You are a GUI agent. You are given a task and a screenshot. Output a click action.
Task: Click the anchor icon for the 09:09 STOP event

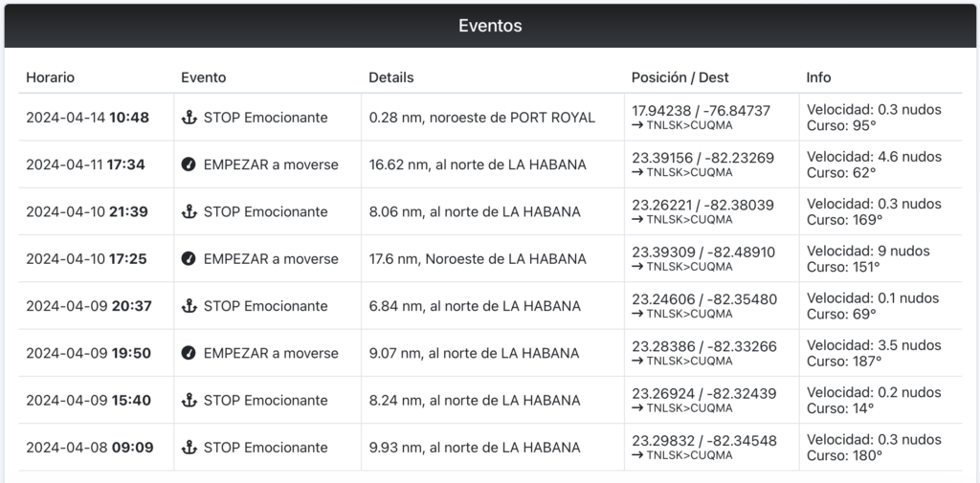tap(189, 447)
